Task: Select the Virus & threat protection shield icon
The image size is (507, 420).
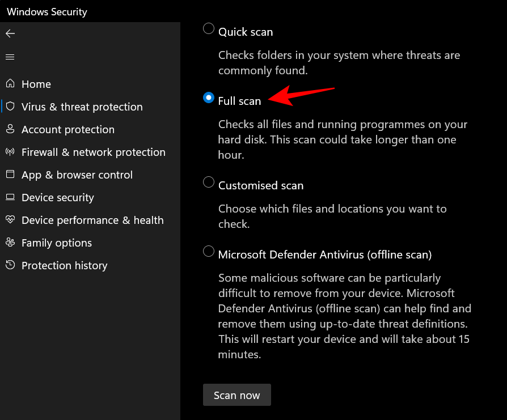Action: (x=10, y=107)
